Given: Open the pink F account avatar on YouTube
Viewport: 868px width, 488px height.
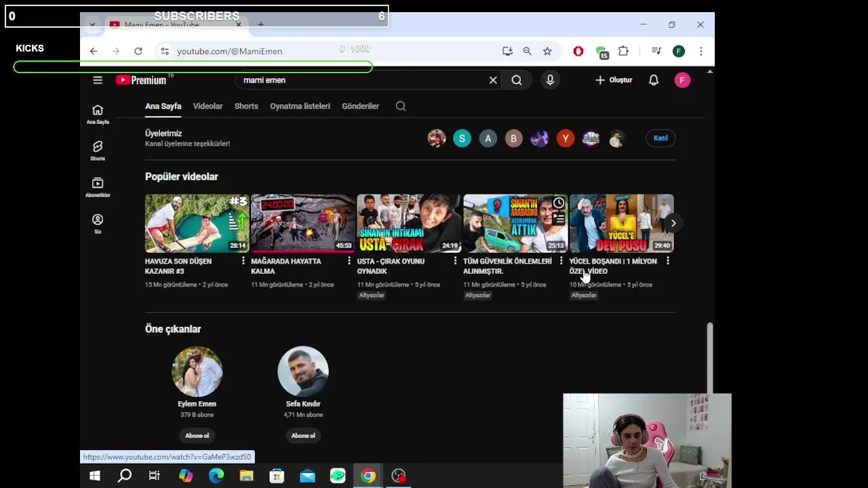Looking at the screenshot, I should tap(683, 80).
